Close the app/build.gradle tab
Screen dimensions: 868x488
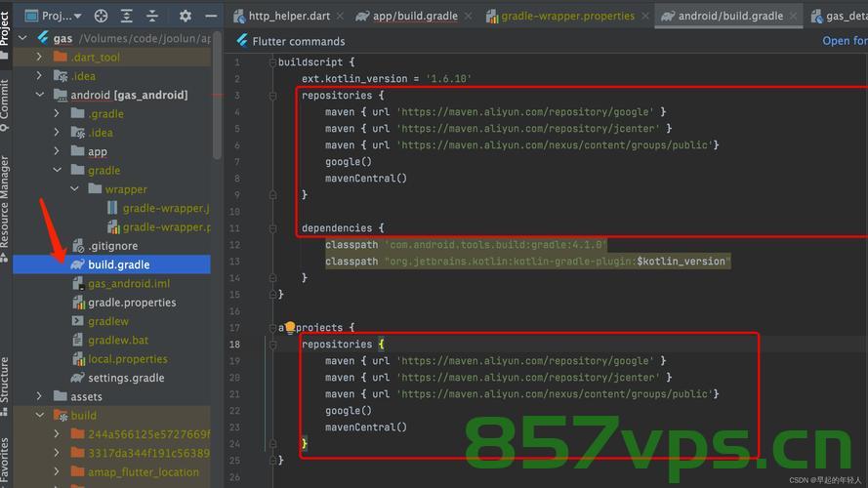469,16
